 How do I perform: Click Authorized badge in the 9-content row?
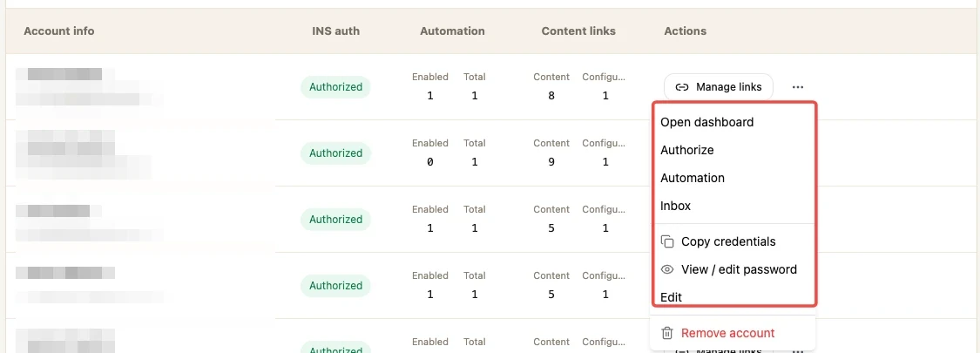click(335, 153)
